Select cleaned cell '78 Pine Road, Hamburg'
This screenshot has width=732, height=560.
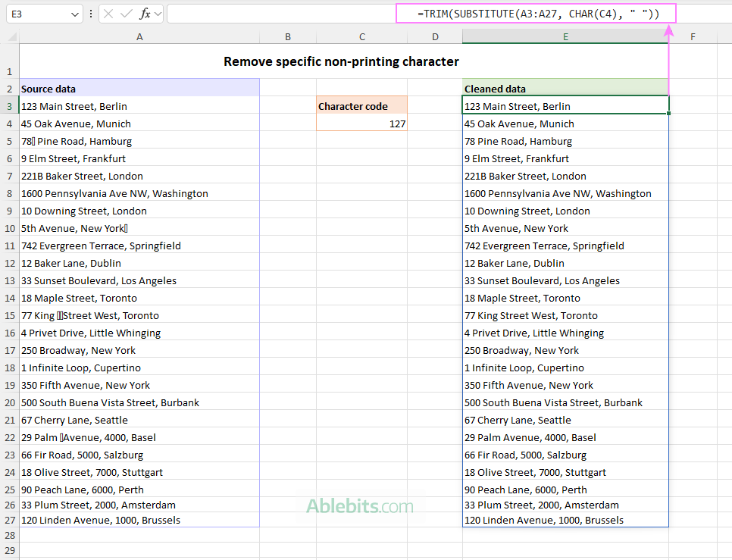(565, 140)
